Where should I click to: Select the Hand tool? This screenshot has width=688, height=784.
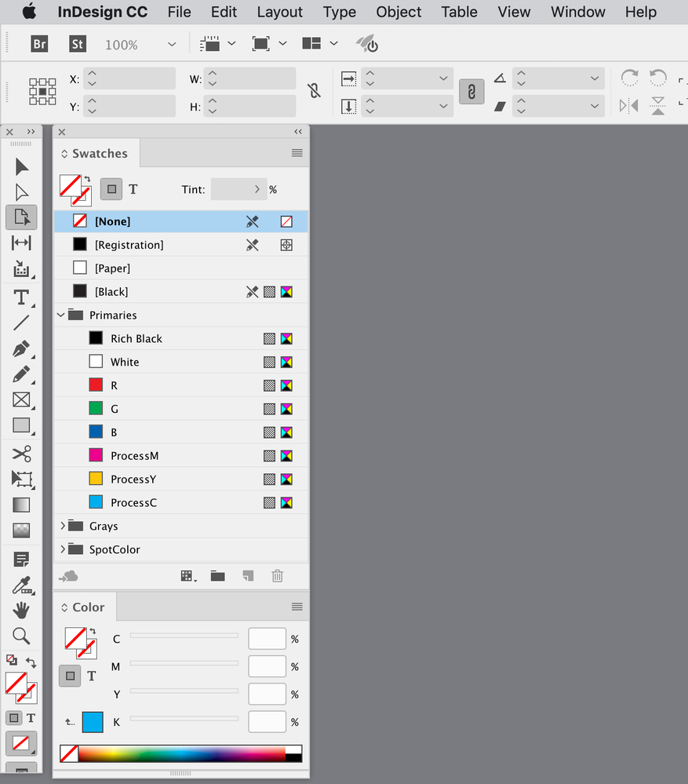pos(21,610)
